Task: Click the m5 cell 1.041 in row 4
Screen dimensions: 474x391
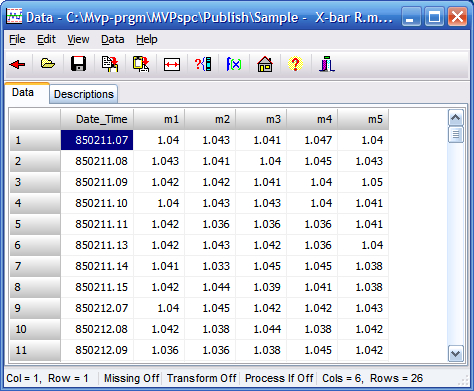Action: pyautogui.click(x=363, y=203)
